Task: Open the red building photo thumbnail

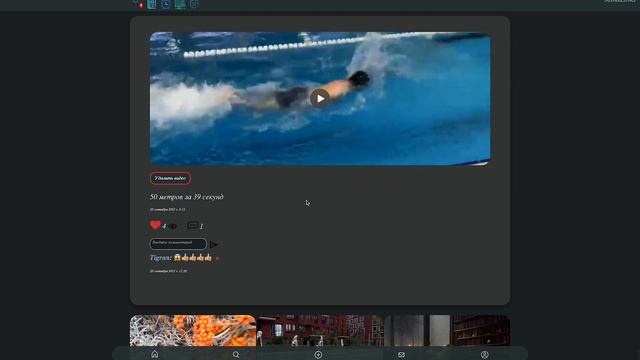Action: pos(320,331)
